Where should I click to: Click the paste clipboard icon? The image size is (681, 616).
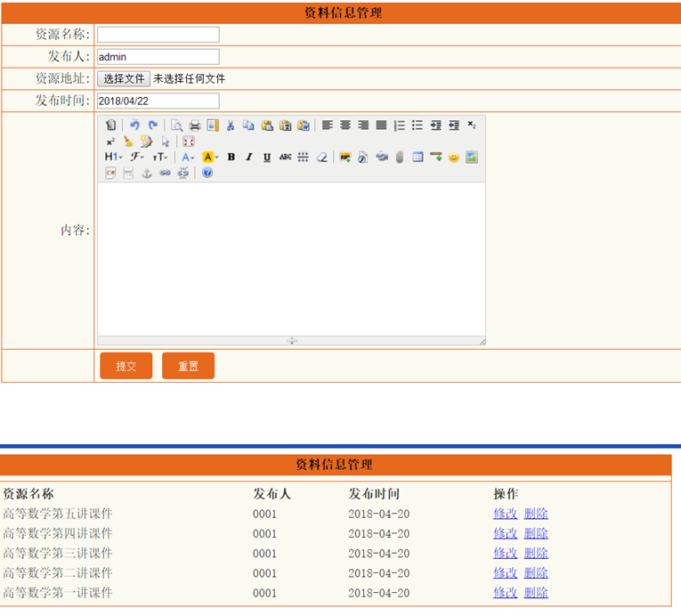[267, 126]
